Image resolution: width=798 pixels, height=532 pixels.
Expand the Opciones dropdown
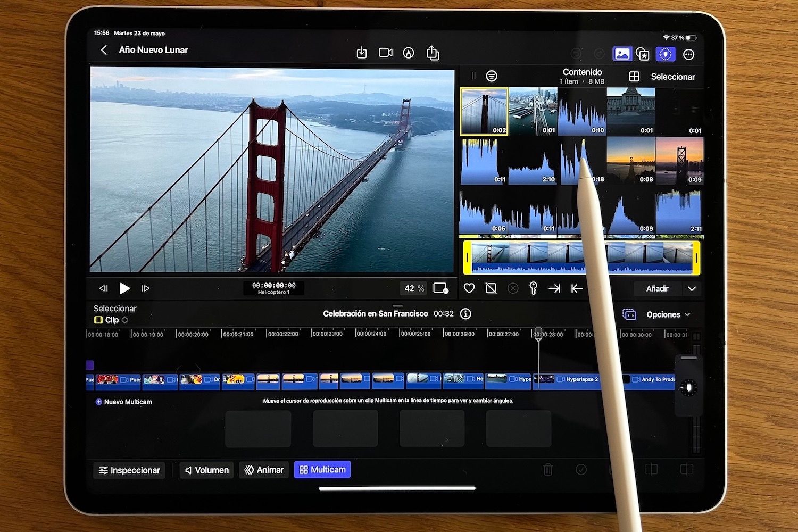668,314
